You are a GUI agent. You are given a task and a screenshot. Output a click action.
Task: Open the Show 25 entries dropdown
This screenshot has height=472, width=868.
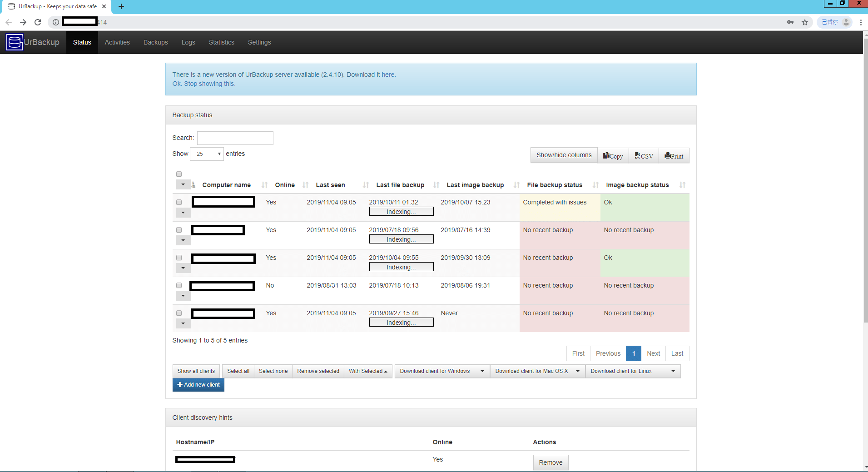(207, 154)
